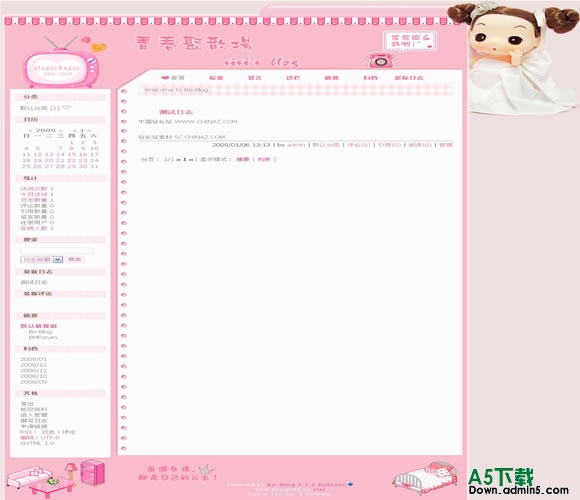The image size is (580, 500).
Task: Click the pink TV blog logo
Action: (61, 62)
